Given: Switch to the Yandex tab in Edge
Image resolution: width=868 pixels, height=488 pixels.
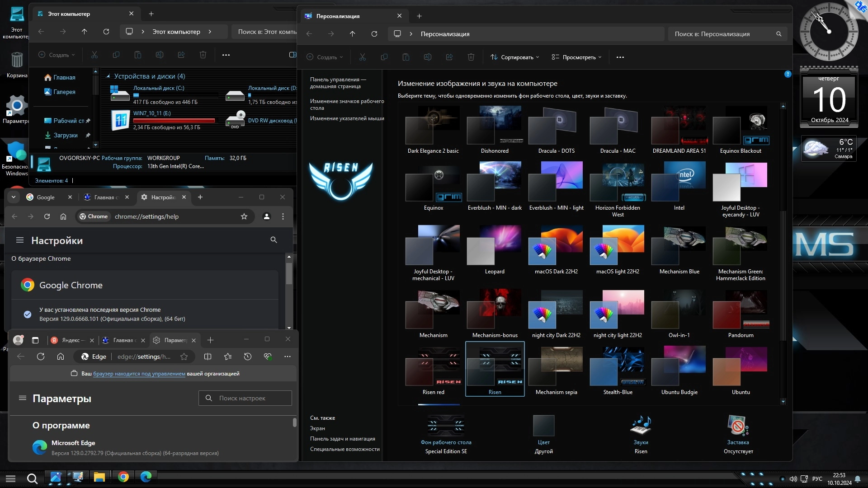Looking at the screenshot, I should [70, 340].
